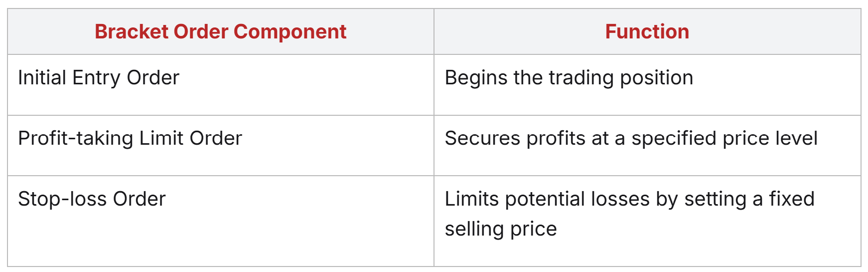Image resolution: width=868 pixels, height=272 pixels.
Task: Select the Profit-taking Limit Order cell
Action: 221,145
